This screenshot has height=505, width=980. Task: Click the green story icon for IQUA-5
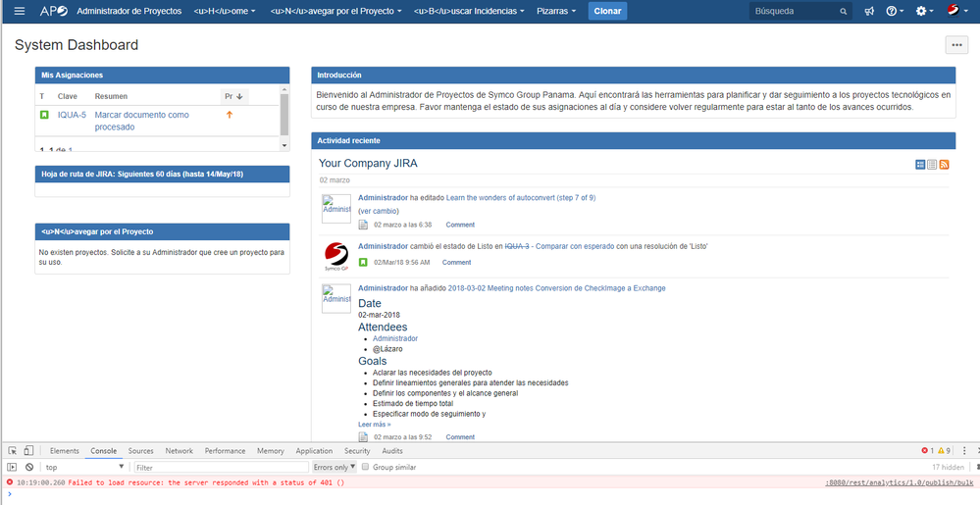click(44, 115)
